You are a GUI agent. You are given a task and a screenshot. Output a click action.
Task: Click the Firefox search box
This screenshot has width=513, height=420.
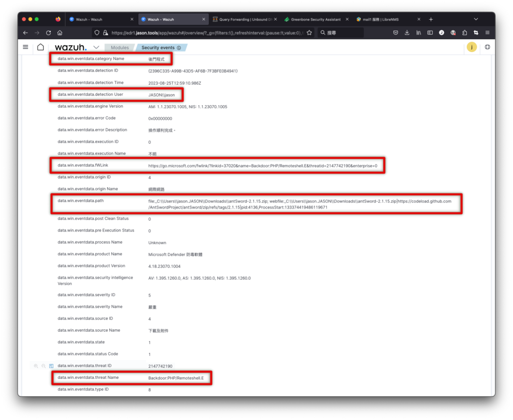pos(341,33)
